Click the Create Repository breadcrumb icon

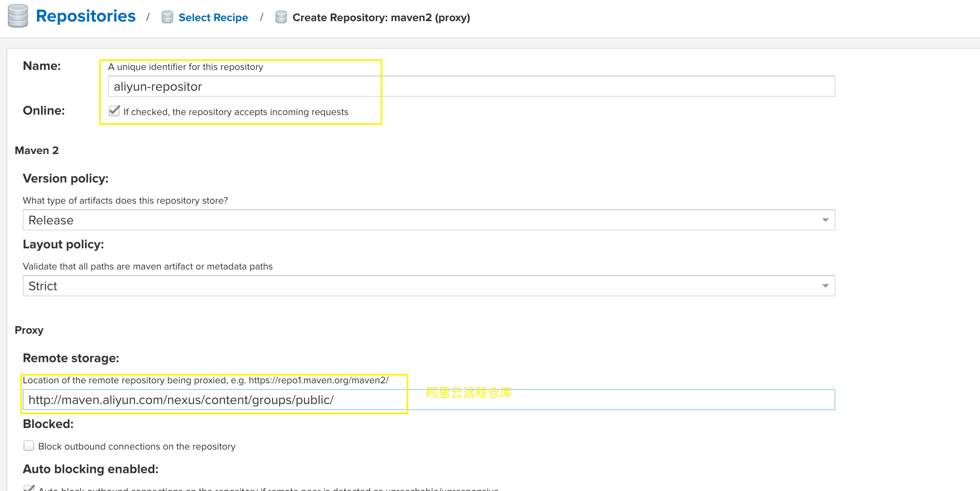click(281, 17)
